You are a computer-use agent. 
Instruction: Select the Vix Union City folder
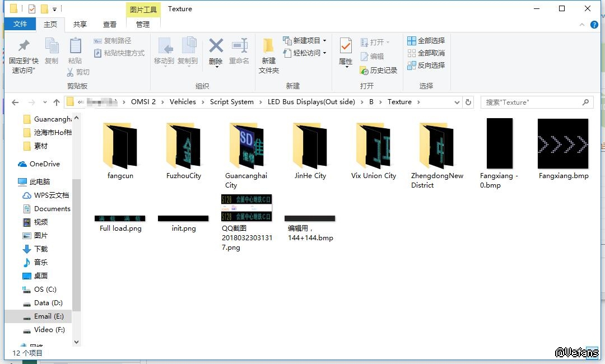(x=374, y=151)
